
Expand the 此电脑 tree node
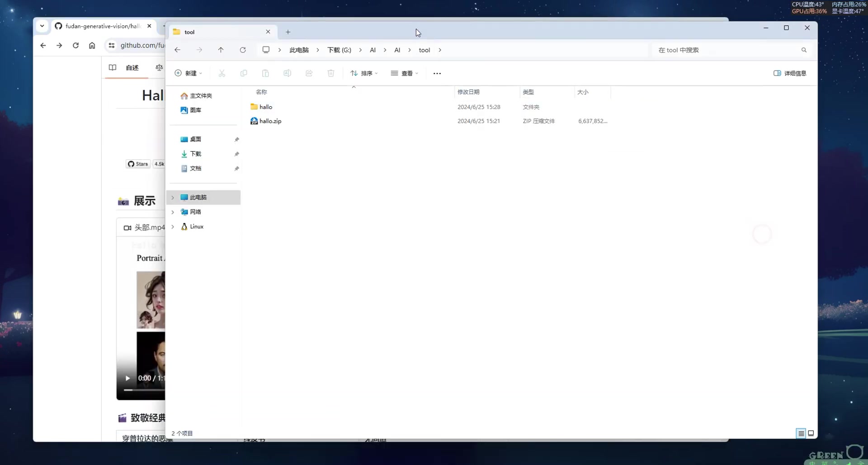click(173, 198)
